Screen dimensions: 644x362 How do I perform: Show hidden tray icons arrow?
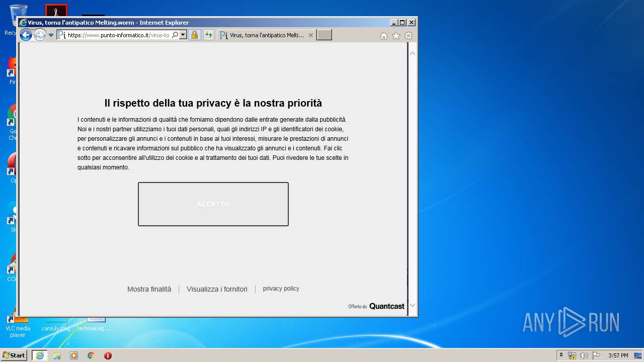pyautogui.click(x=561, y=355)
